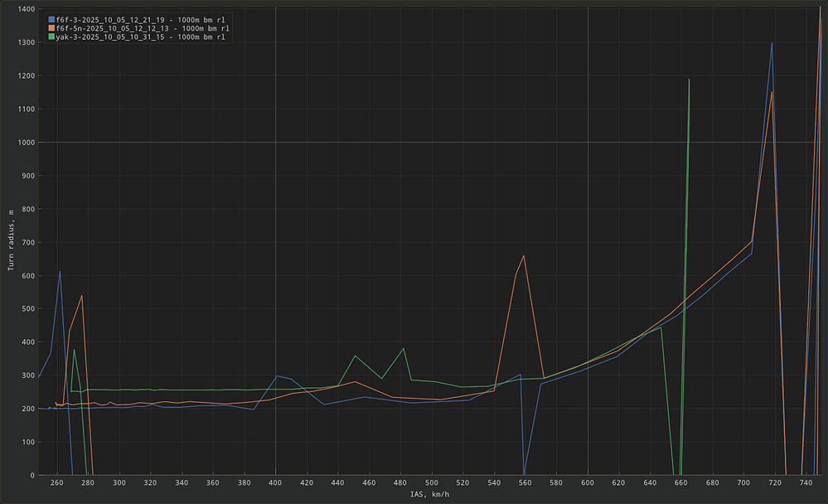Click the orange peak near 276 km/h

[81, 296]
